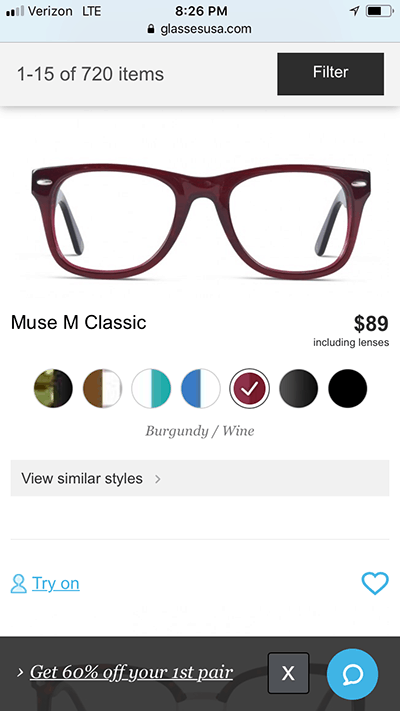Image resolution: width=400 pixels, height=711 pixels.
Task: Dismiss the promo banner with X
Action: pos(288,673)
